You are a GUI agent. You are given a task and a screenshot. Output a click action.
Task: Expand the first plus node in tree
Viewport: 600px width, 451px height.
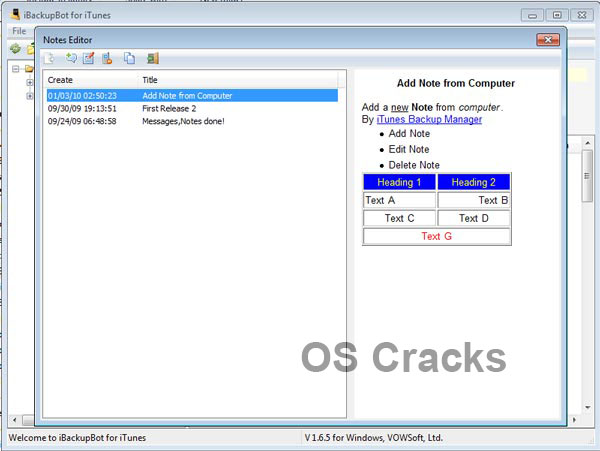point(29,82)
